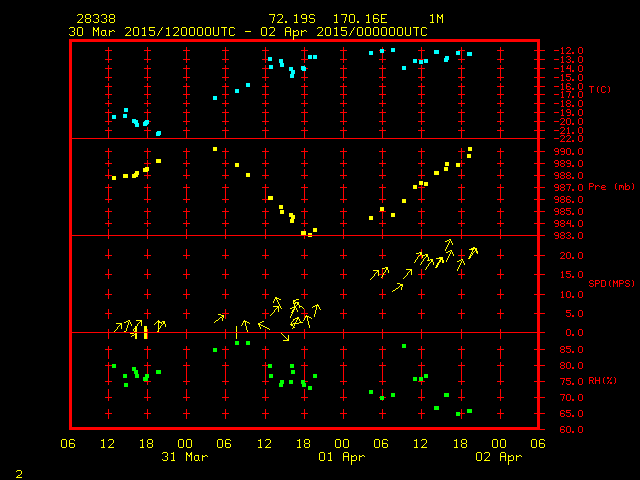The height and width of the screenshot is (480, 640).
Task: Click the station ID 28338 label
Action: (x=95, y=19)
